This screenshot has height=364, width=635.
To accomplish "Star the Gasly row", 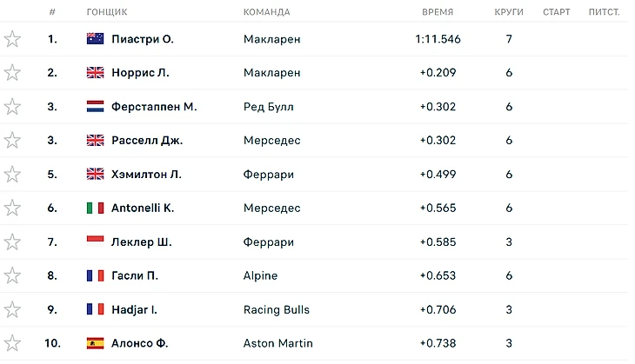I will 12,276.
